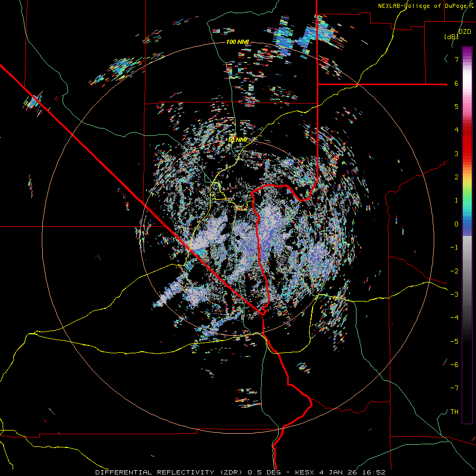Click the 50 NMI range ring label
This screenshot has height=476, width=476.
point(237,140)
